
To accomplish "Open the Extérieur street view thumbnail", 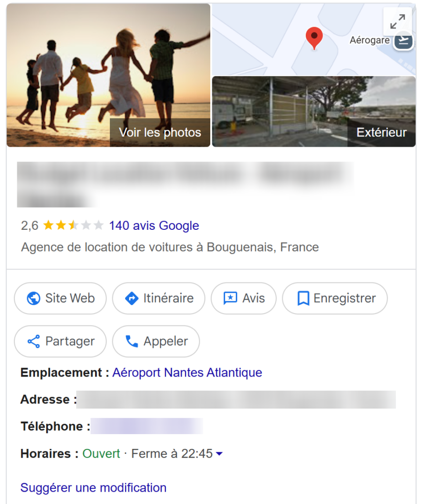I will (314, 112).
